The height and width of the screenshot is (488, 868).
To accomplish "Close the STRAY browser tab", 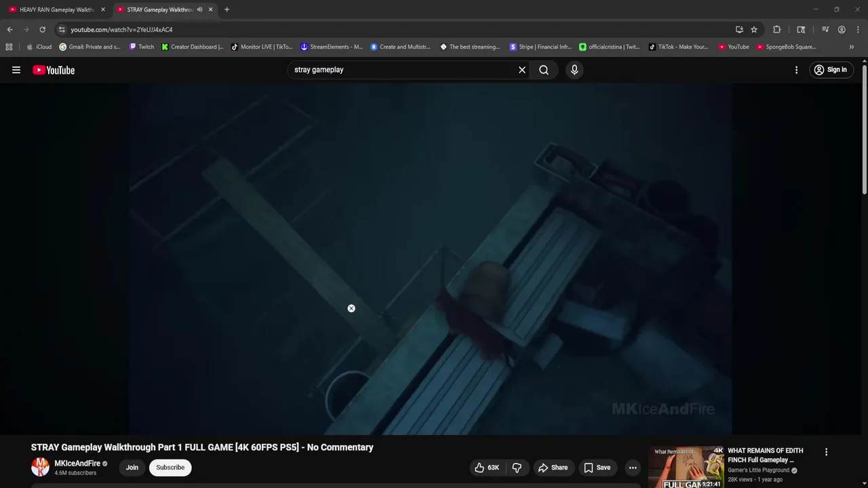I will [210, 9].
